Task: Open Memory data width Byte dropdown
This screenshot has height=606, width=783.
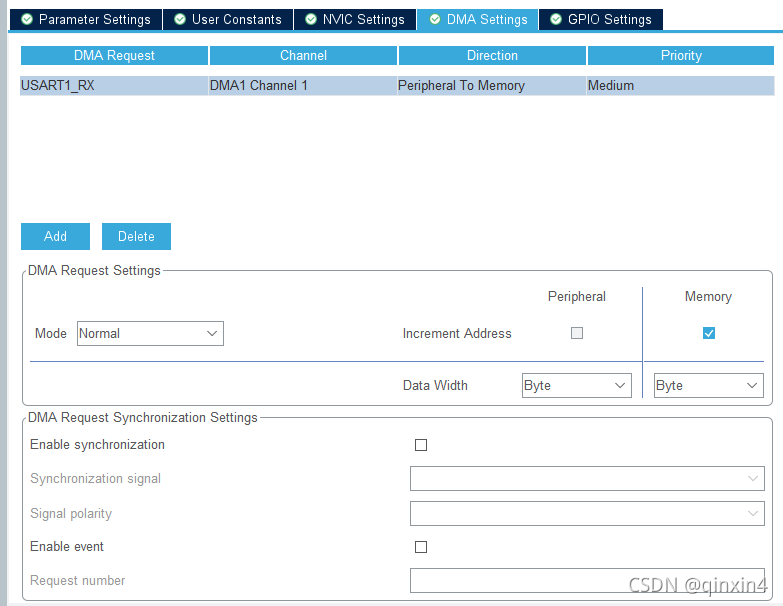Action: click(709, 385)
